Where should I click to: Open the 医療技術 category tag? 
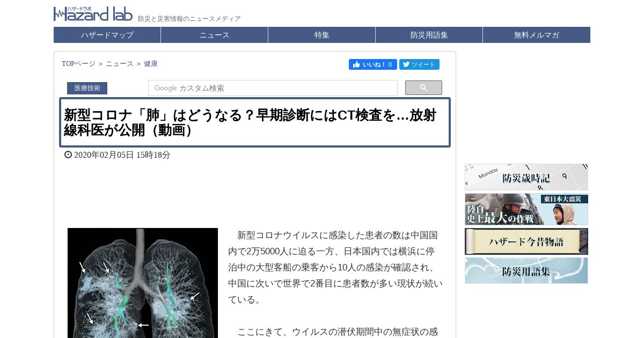coord(87,88)
